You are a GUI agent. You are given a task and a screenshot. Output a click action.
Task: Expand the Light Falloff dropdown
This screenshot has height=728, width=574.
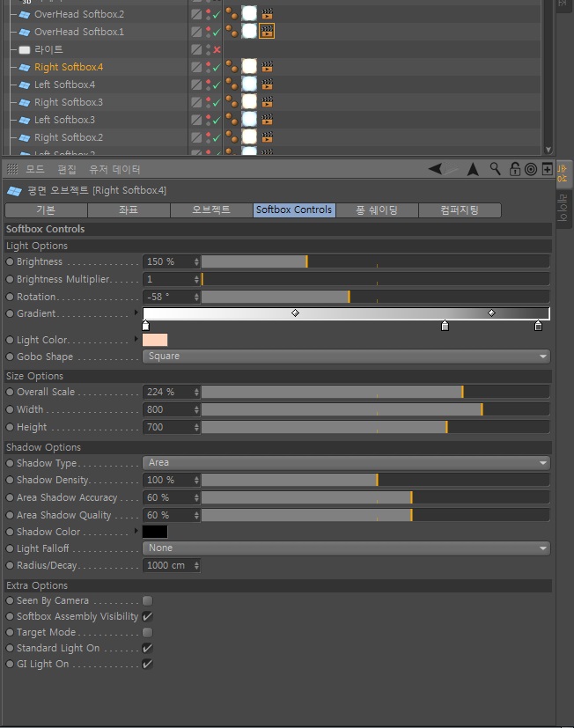click(x=346, y=548)
